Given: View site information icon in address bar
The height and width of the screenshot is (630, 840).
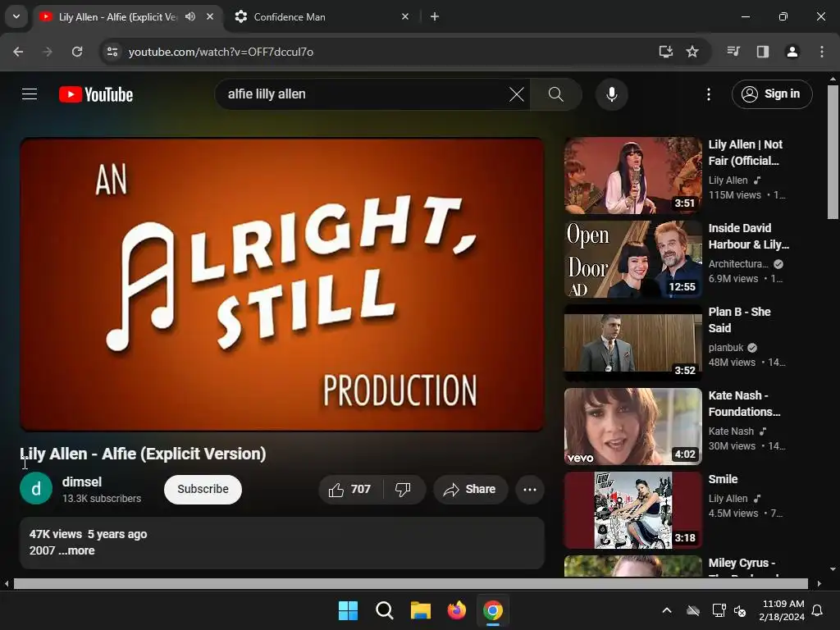Looking at the screenshot, I should (x=112, y=52).
